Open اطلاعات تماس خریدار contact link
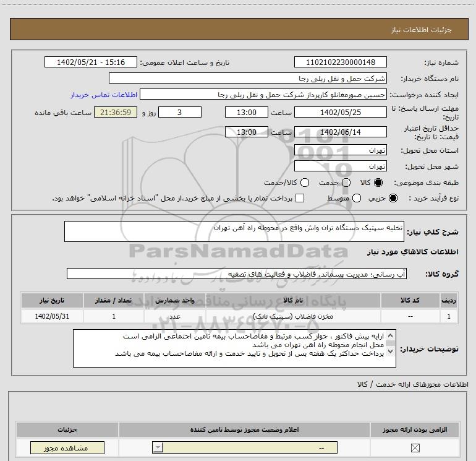Image resolution: width=476 pixels, height=461 pixels. coord(104,95)
